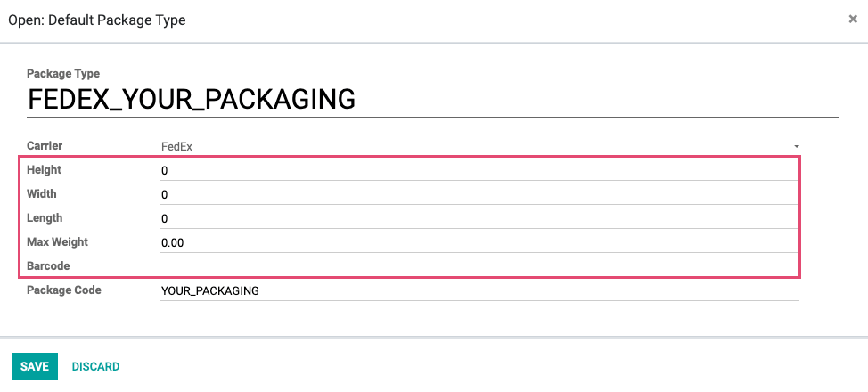Save the package type changes
868x392 pixels.
(35, 366)
